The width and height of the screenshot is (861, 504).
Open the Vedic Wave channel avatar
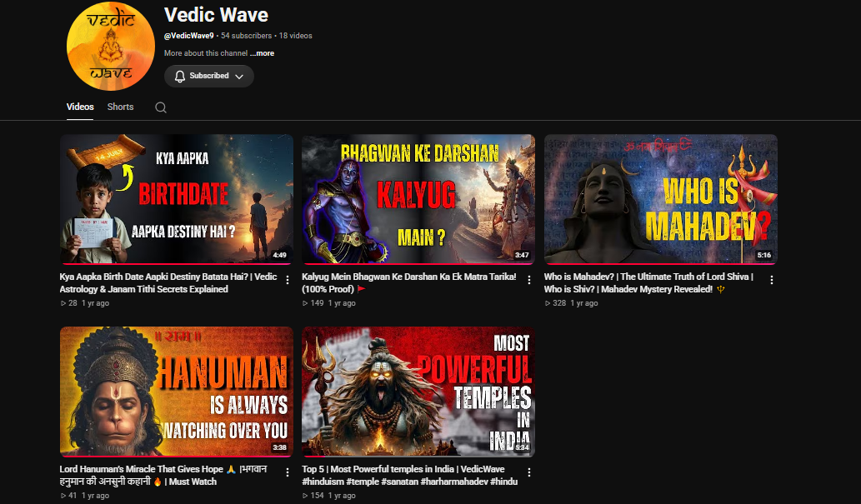(x=110, y=46)
